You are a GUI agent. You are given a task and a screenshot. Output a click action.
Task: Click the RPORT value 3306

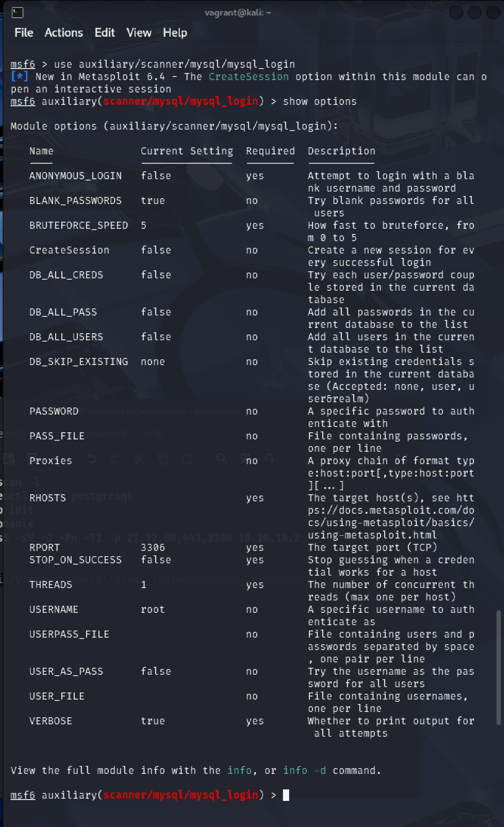tap(153, 547)
